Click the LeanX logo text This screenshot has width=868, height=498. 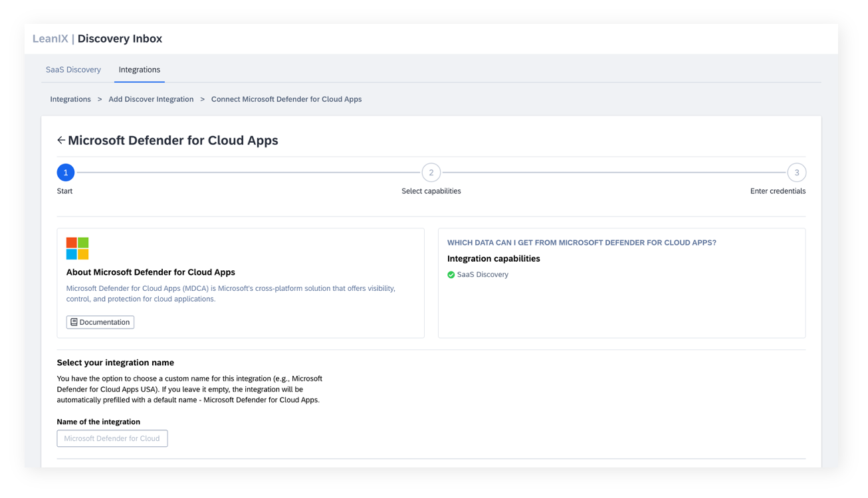(x=51, y=39)
